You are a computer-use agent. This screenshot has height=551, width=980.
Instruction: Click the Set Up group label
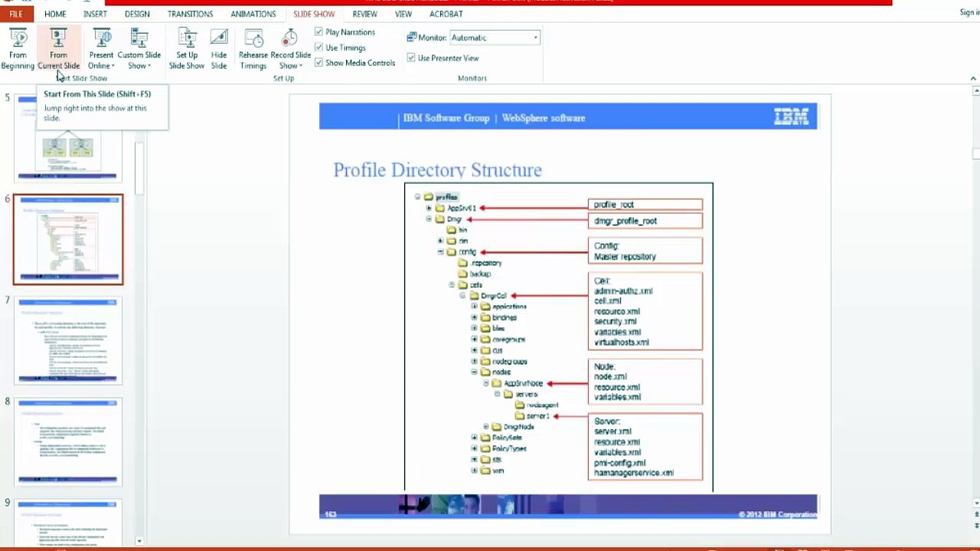point(283,78)
